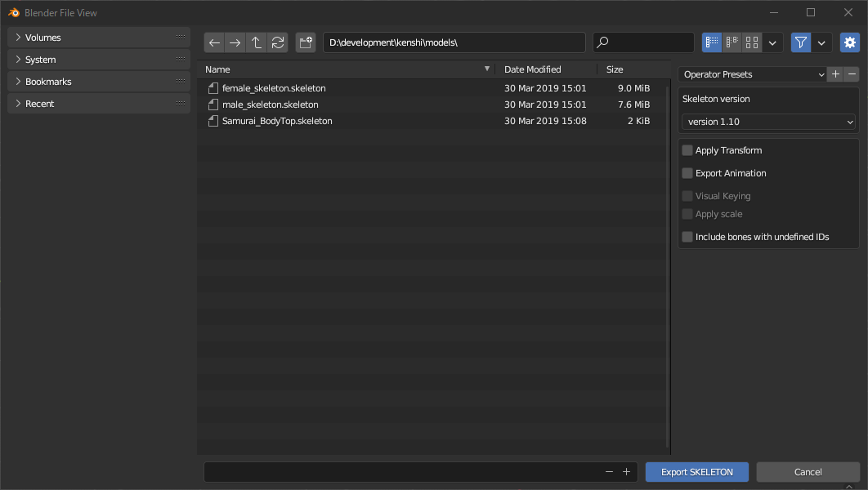Image resolution: width=868 pixels, height=490 pixels.
Task: Refresh the file list
Action: (278, 42)
